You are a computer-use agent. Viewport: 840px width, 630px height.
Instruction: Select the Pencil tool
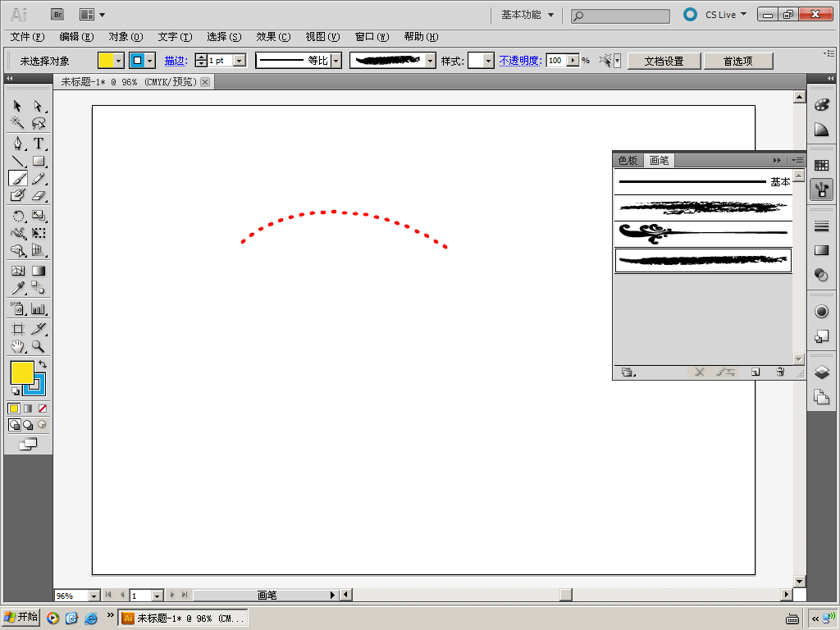click(x=38, y=178)
